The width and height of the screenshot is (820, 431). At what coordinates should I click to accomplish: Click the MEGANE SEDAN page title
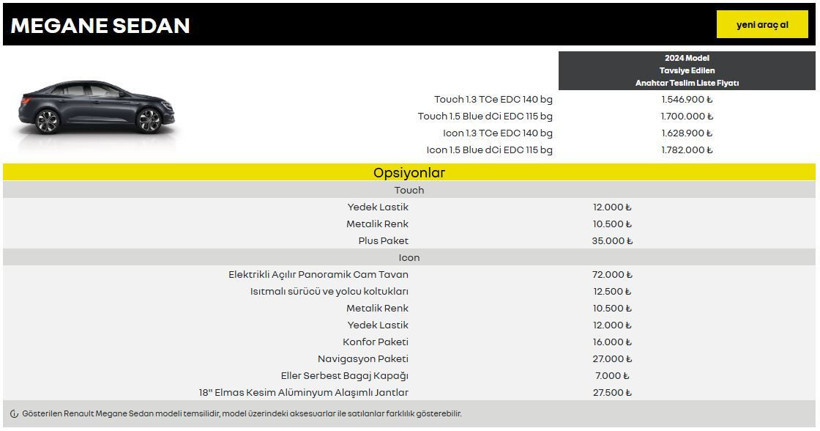[x=100, y=26]
